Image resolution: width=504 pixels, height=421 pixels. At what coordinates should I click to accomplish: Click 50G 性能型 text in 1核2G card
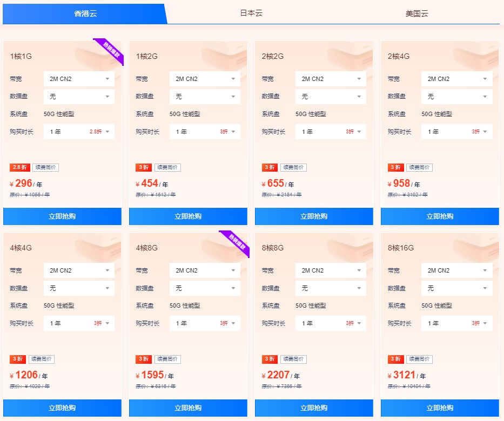[x=185, y=114]
